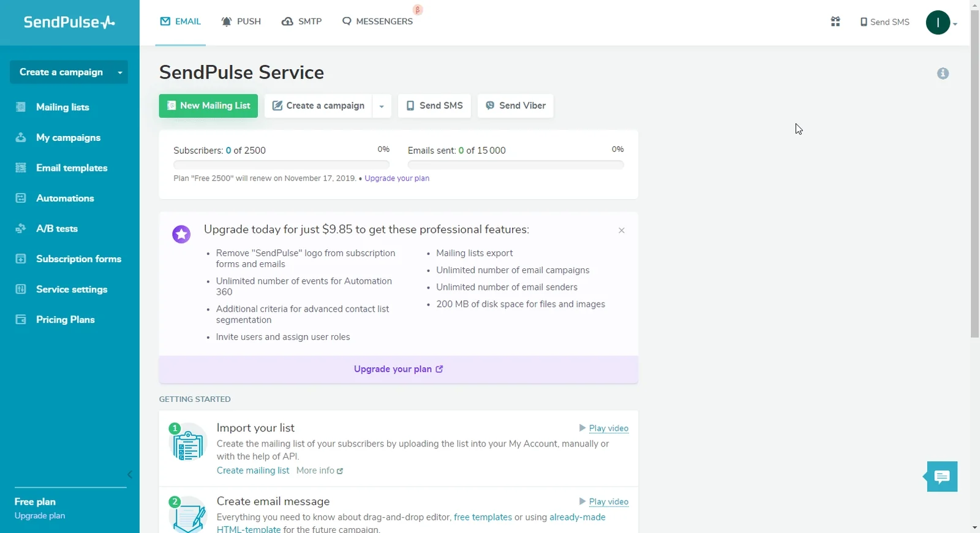
Task: Click the Create email message step icon
Action: 188,515
